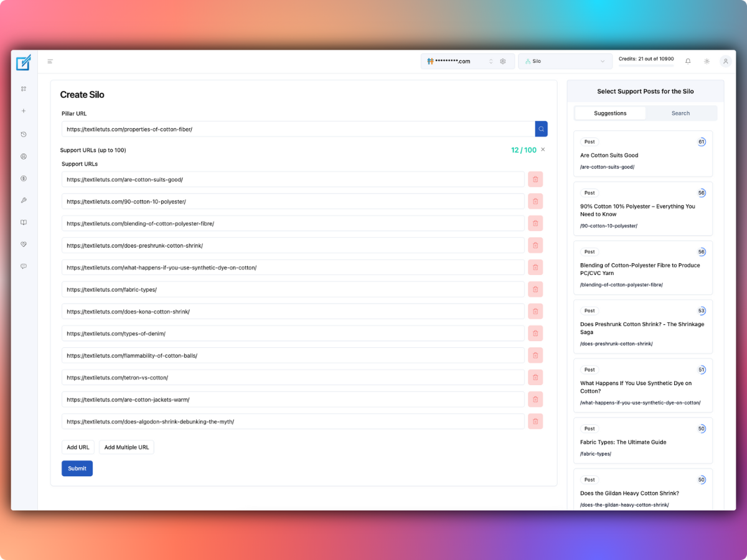Click the app logo in the sidebar
This screenshot has height=560, width=747.
click(x=24, y=62)
